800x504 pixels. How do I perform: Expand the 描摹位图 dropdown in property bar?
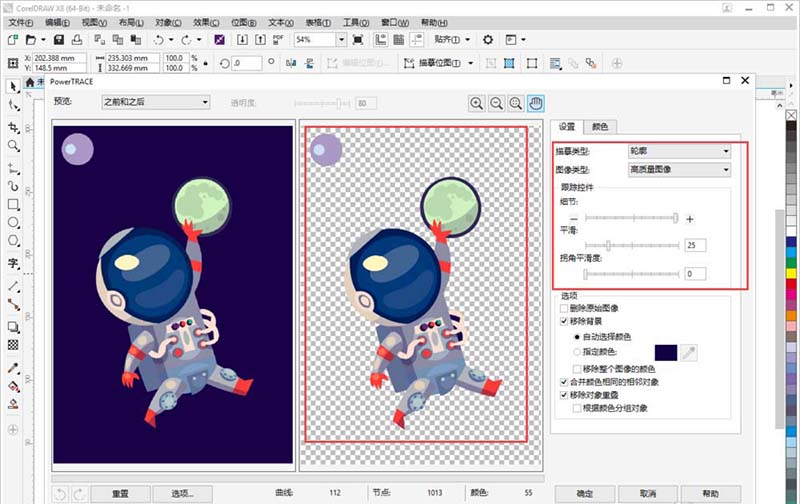(470, 63)
